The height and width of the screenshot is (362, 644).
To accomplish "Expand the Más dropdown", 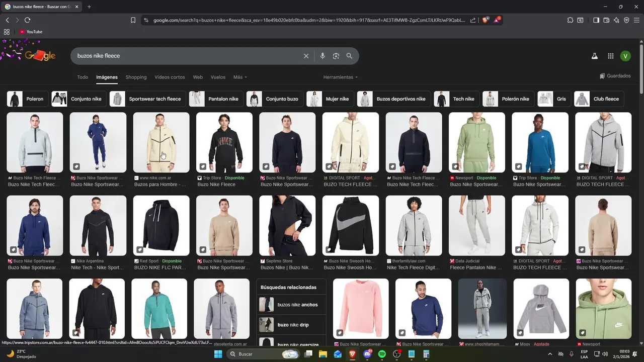I will tap(240, 77).
